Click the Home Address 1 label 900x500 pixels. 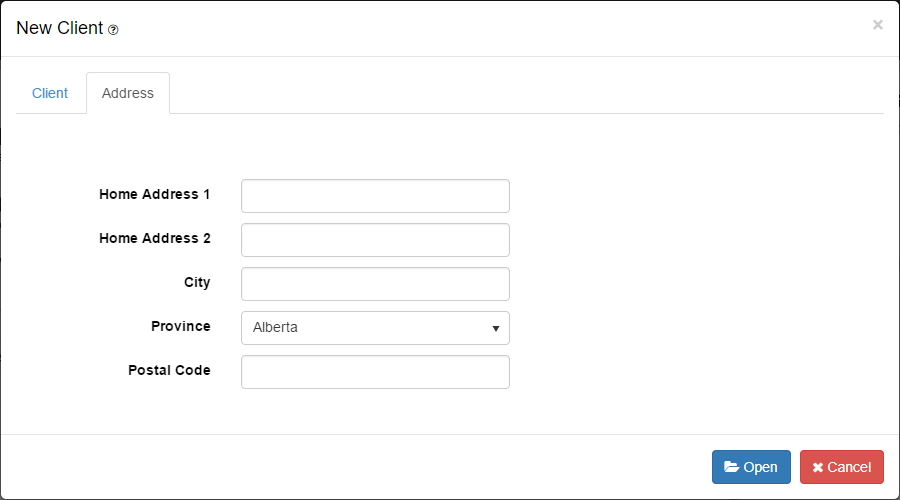click(x=155, y=194)
